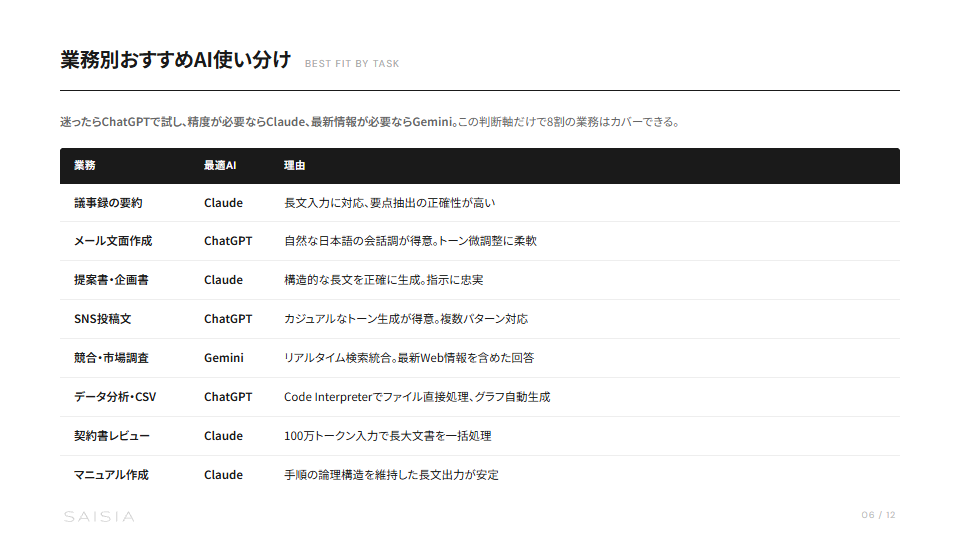This screenshot has width=960, height=540.
Task: Select the マニュアル作成 cell
Action: coord(111,475)
